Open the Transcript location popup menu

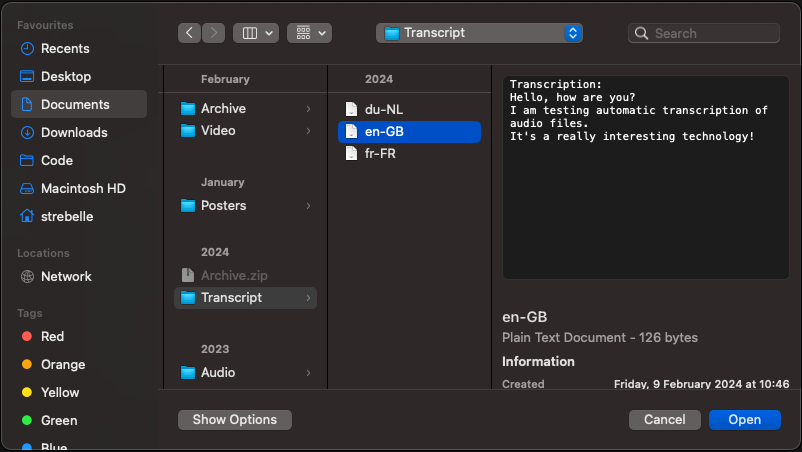pos(479,33)
